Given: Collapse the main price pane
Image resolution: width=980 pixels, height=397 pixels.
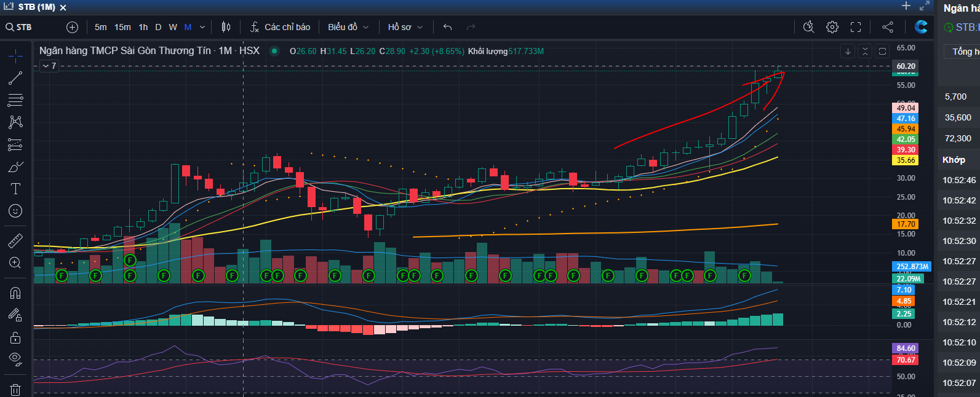Looking at the screenshot, I should tap(865, 51).
